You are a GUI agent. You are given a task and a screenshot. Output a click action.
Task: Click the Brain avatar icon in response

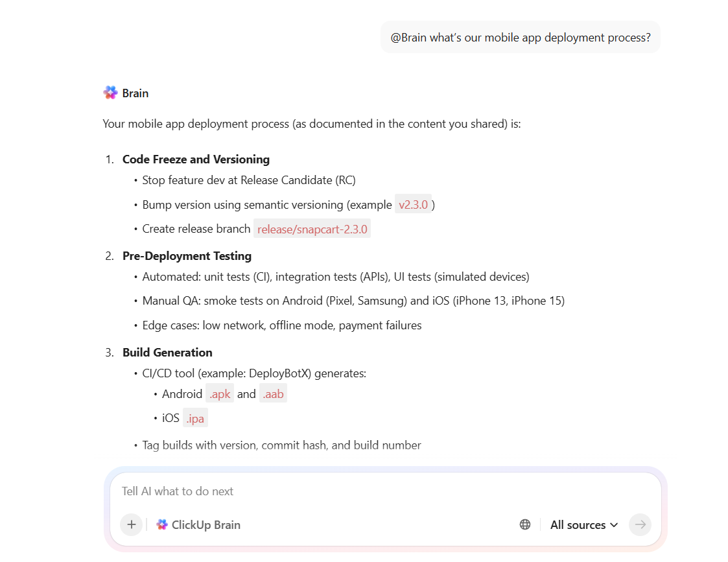point(110,93)
